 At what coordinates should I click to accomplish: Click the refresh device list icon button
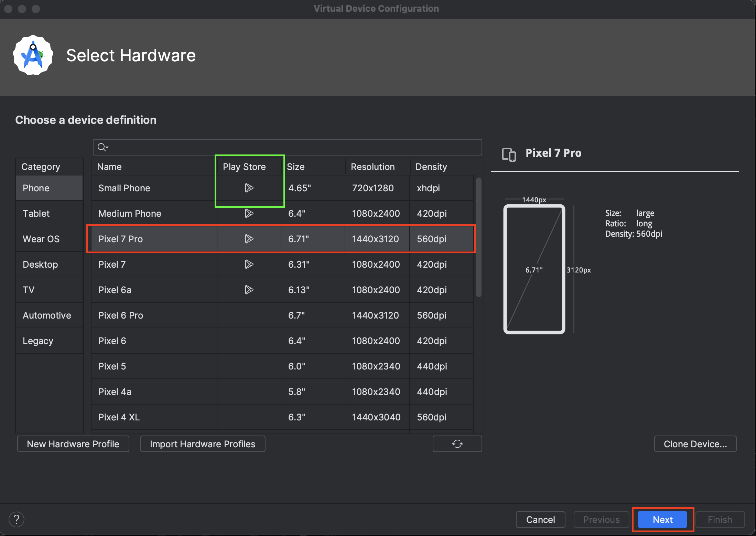[x=457, y=444]
